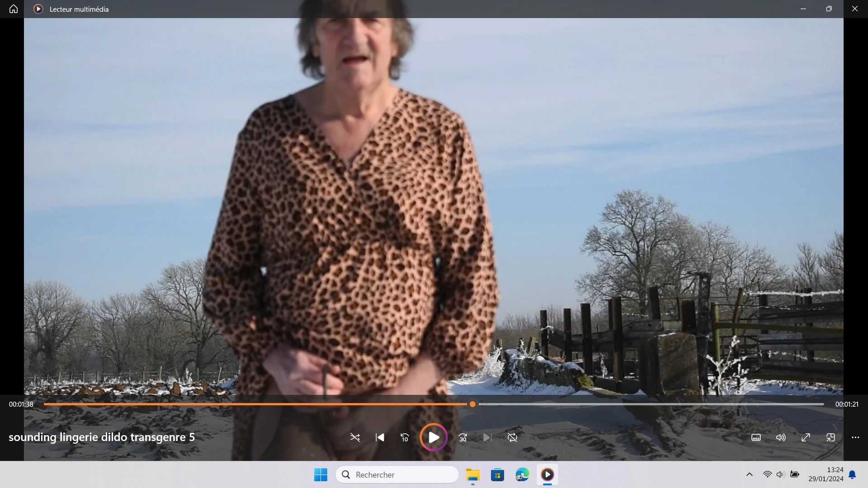Toggle shuffle playback mode

coord(355,437)
